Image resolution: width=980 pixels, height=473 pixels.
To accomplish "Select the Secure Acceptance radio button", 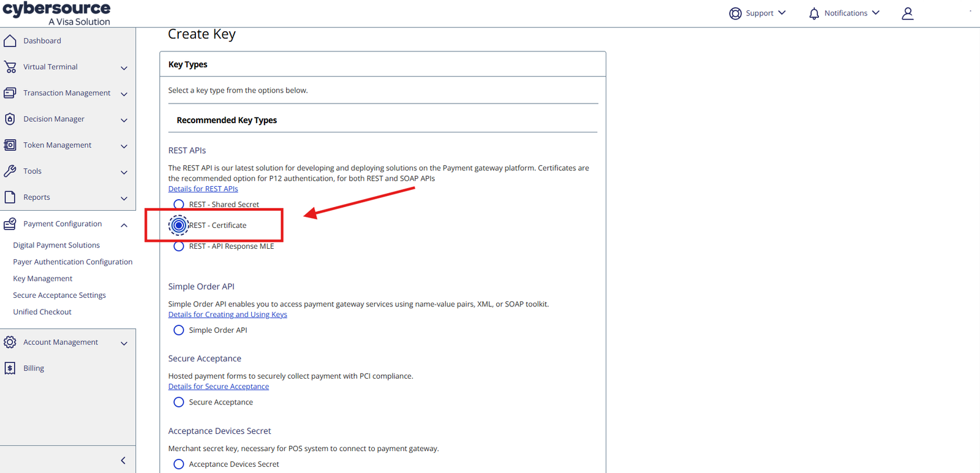I will 179,403.
